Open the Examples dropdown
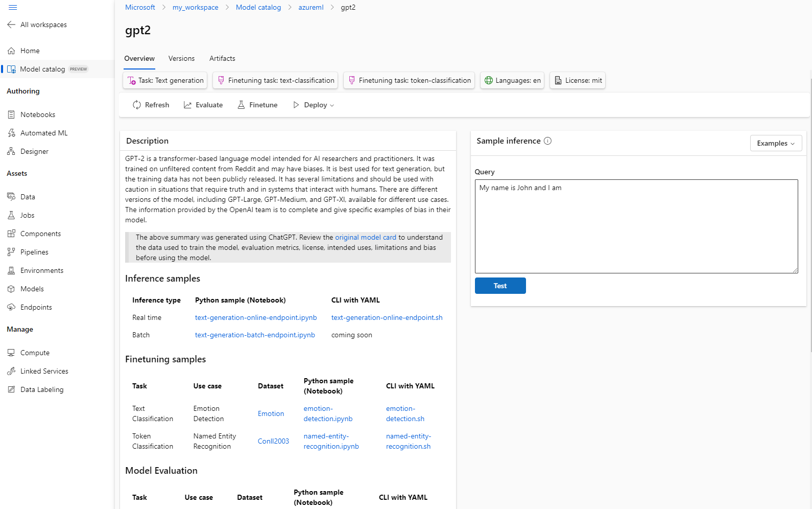The image size is (812, 509). click(776, 143)
